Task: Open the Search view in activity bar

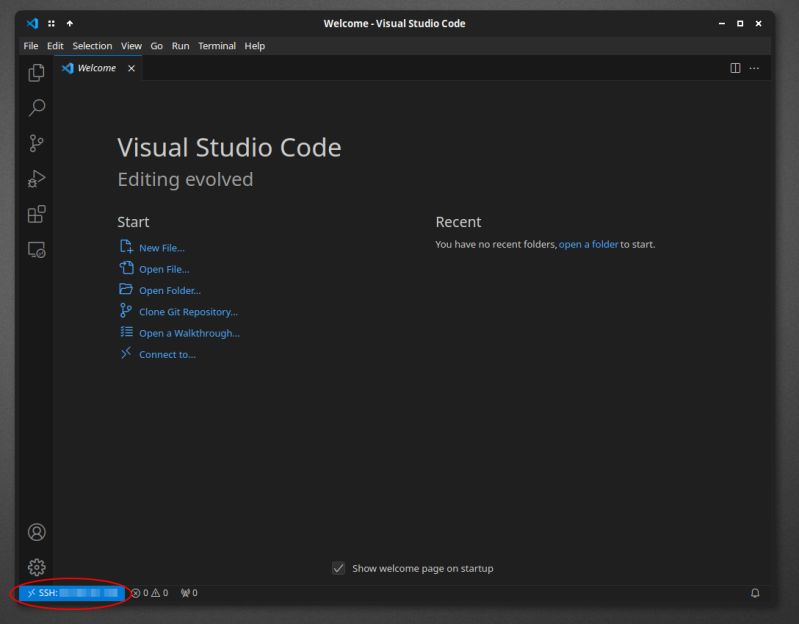Action: (x=37, y=107)
